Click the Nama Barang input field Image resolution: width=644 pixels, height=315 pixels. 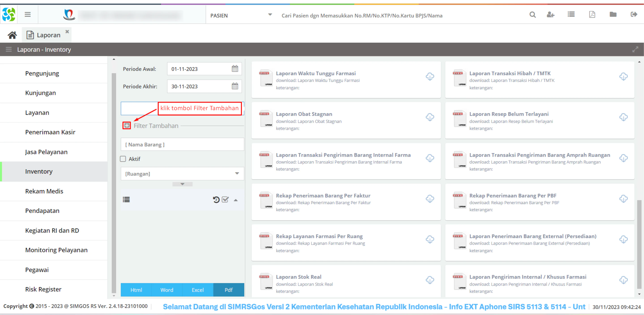click(182, 144)
